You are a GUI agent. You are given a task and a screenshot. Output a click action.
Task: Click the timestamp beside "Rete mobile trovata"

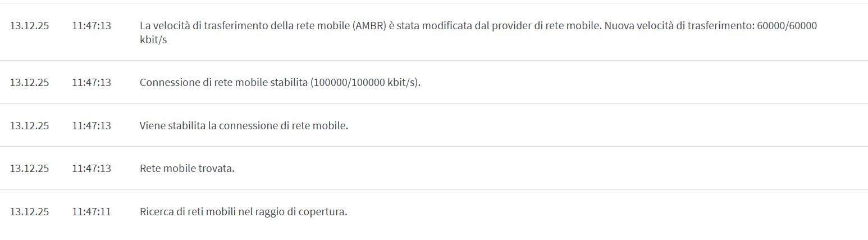click(92, 169)
